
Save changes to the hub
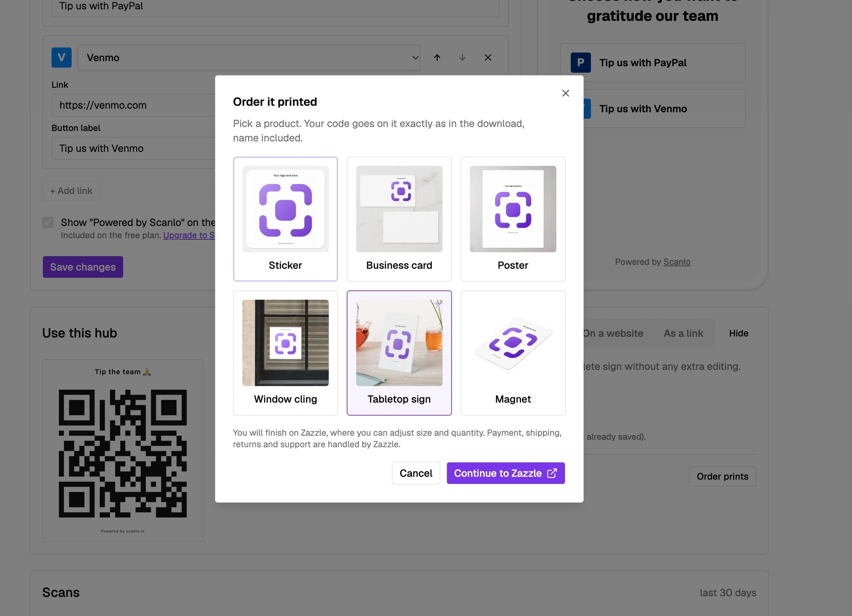pos(83,267)
